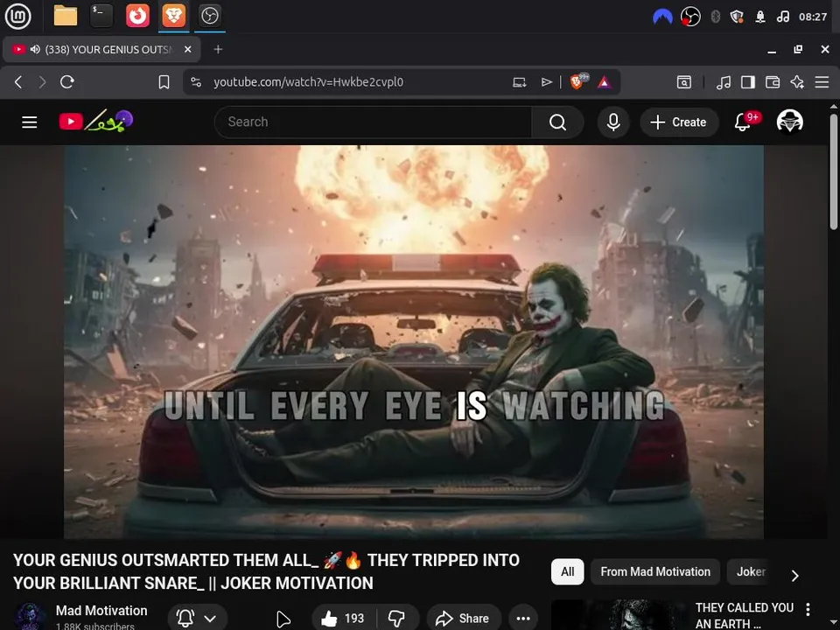Viewport: 840px width, 630px height.
Task: Bookmark this page
Action: click(164, 82)
